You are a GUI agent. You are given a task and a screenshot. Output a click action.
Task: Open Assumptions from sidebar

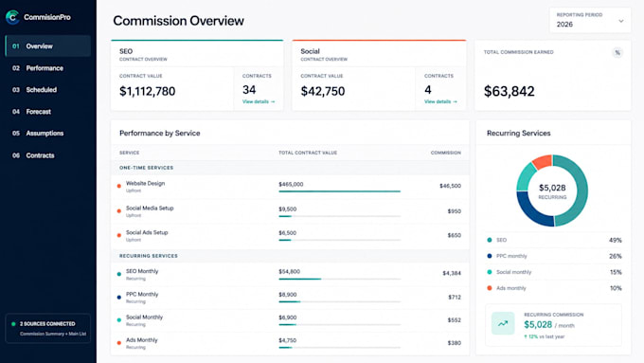[x=48, y=134]
